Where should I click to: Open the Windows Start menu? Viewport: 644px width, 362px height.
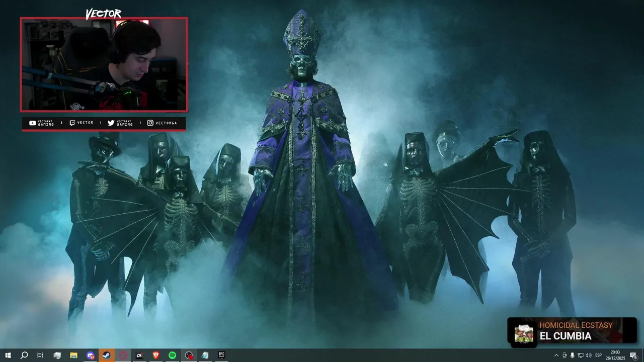click(x=8, y=355)
